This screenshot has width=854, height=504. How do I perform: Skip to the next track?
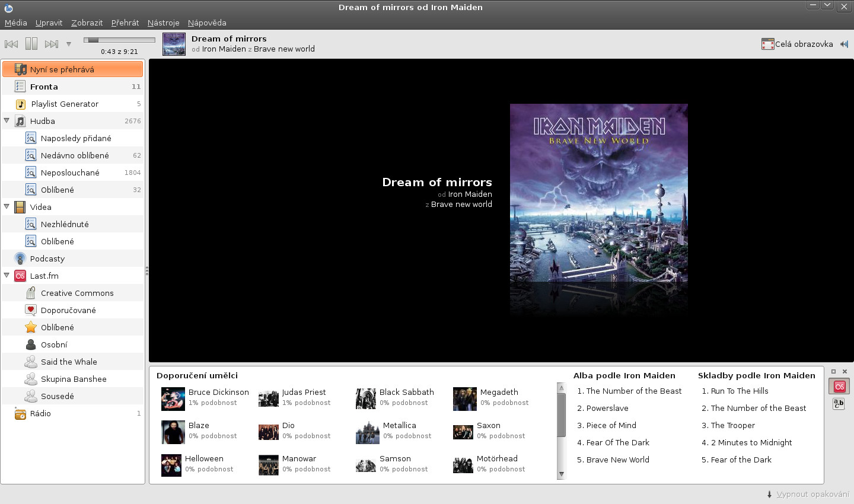coord(52,44)
